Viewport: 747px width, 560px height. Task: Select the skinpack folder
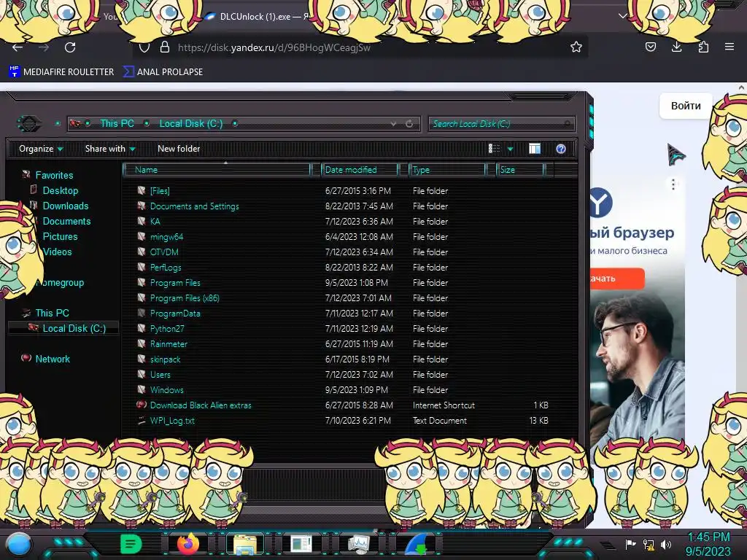pos(165,359)
